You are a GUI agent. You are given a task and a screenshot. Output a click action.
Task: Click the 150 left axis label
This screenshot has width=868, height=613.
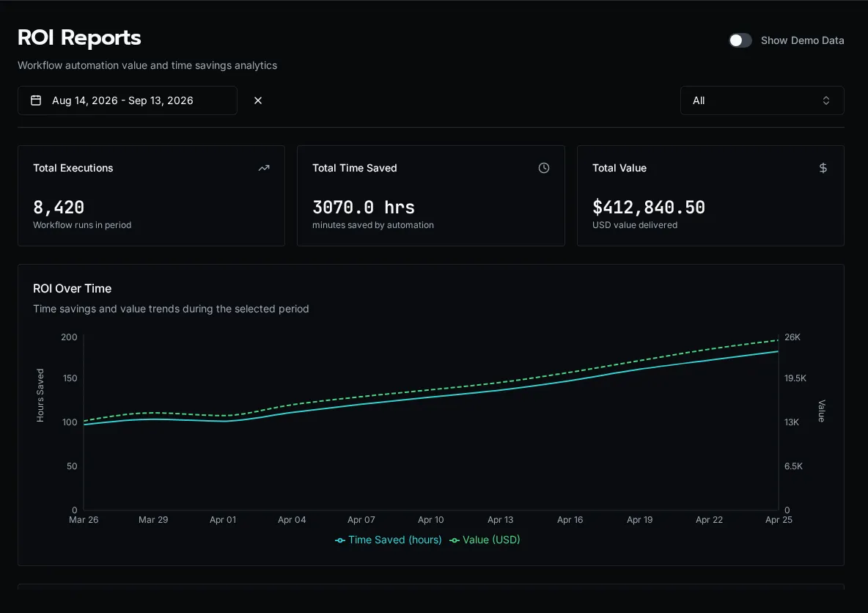point(70,378)
